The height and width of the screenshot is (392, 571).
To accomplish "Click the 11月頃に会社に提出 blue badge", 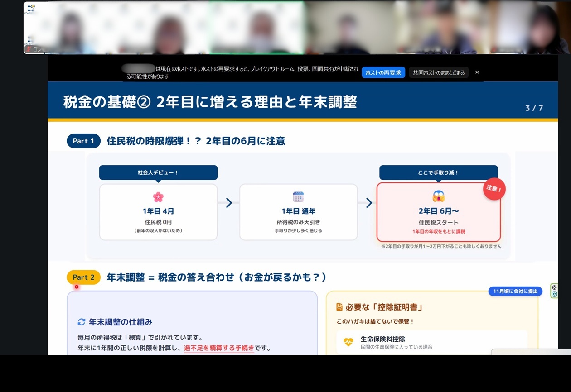I will point(515,291).
